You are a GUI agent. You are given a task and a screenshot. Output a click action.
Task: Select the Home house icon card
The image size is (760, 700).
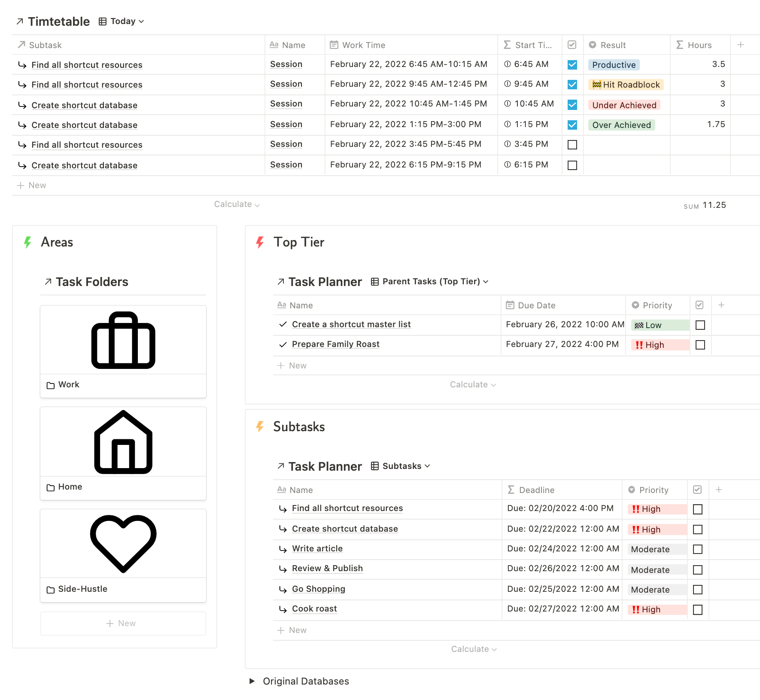[x=123, y=441]
